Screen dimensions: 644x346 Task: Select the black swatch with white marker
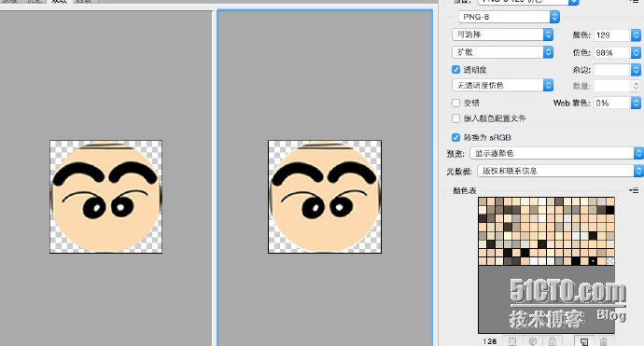593,261
